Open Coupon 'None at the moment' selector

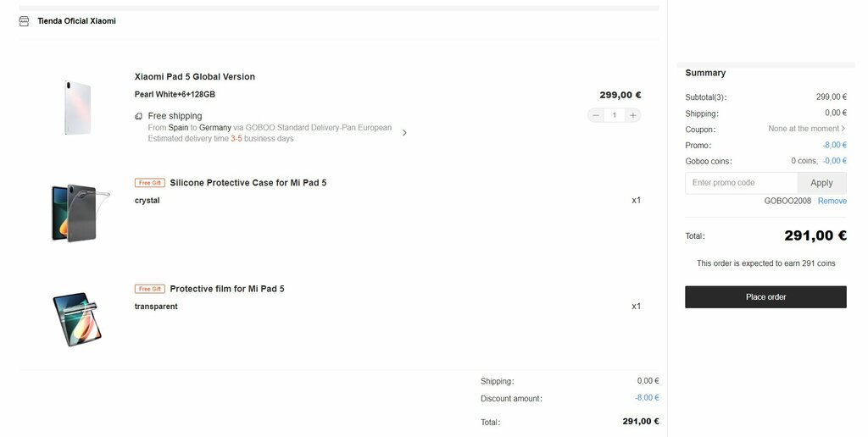tap(807, 129)
